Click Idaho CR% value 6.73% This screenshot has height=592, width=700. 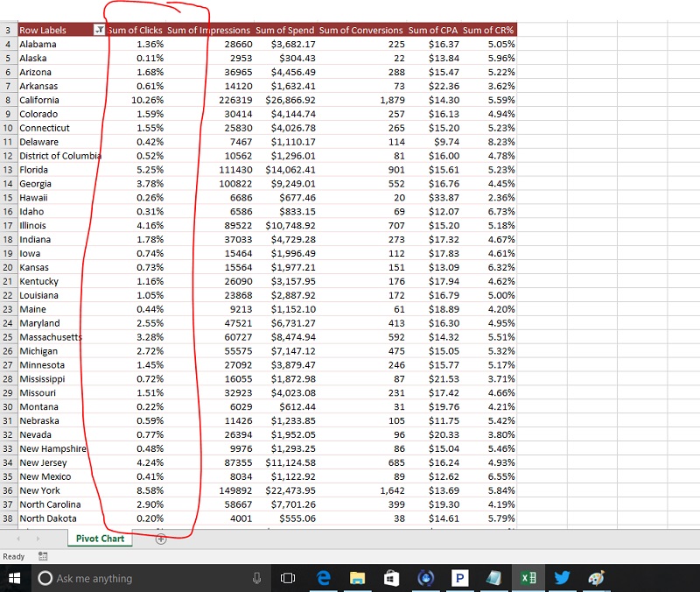pyautogui.click(x=501, y=212)
